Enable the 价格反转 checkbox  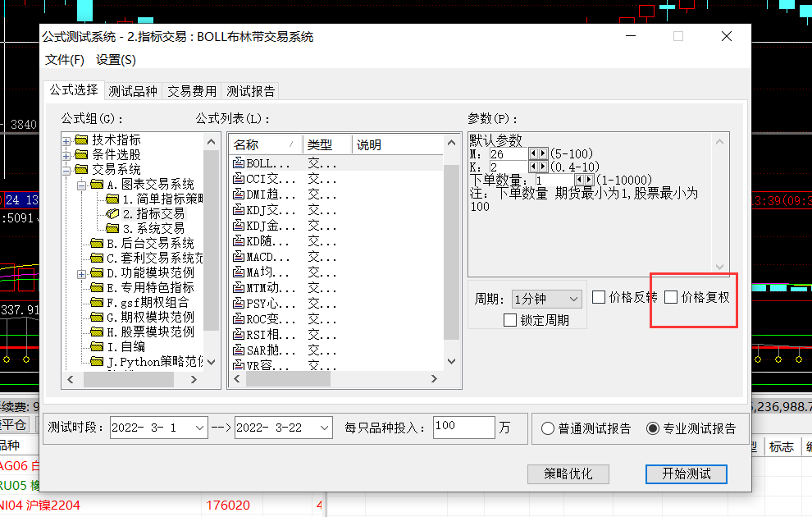[599, 297]
